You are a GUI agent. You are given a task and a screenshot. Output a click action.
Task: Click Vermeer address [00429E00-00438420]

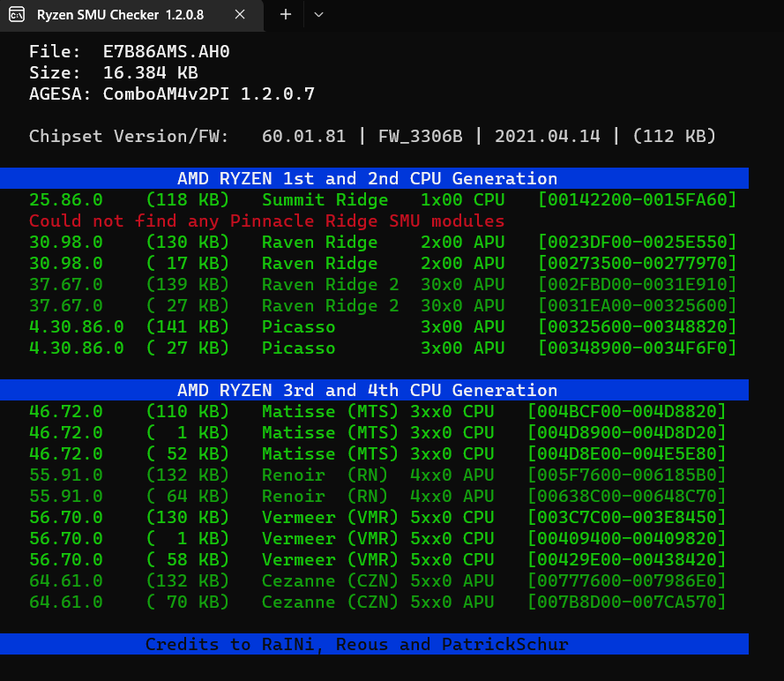(626, 559)
